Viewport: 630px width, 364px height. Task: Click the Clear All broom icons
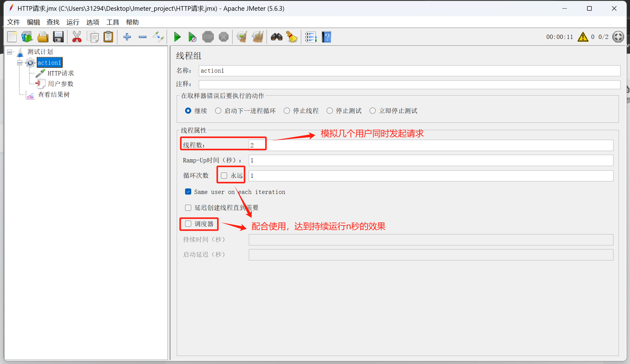(258, 37)
